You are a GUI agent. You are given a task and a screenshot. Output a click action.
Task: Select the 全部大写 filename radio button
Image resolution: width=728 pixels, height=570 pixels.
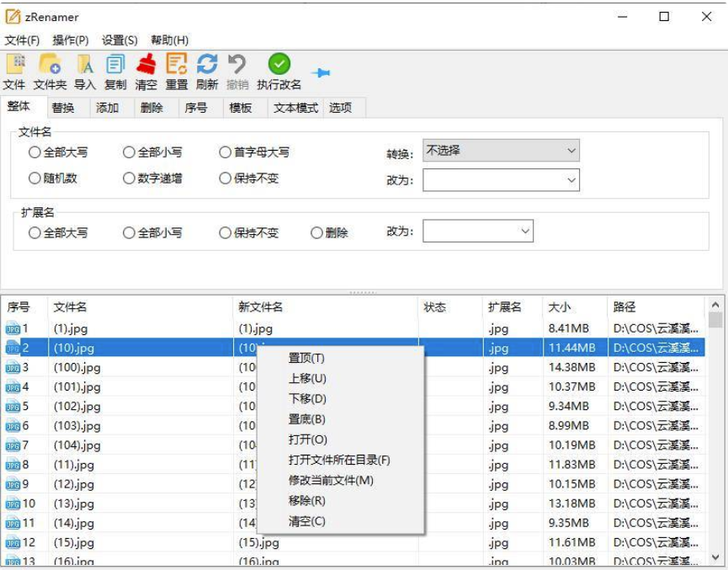pos(35,152)
